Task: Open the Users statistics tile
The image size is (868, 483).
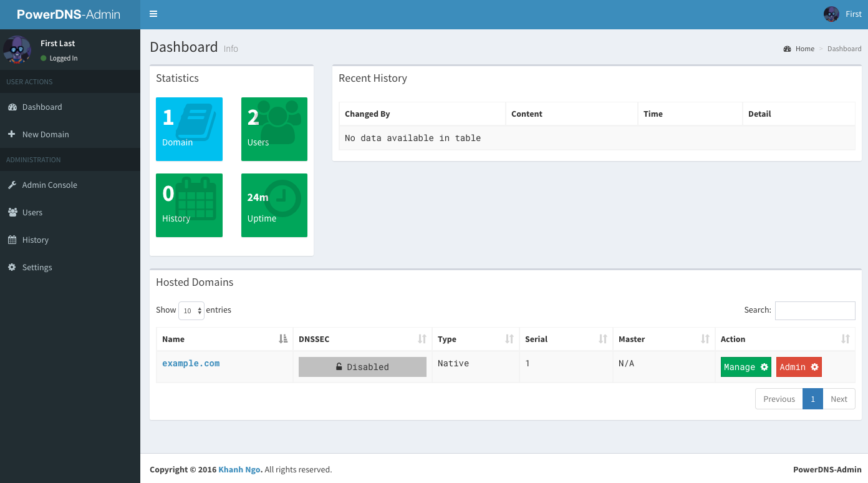Action: click(x=274, y=129)
